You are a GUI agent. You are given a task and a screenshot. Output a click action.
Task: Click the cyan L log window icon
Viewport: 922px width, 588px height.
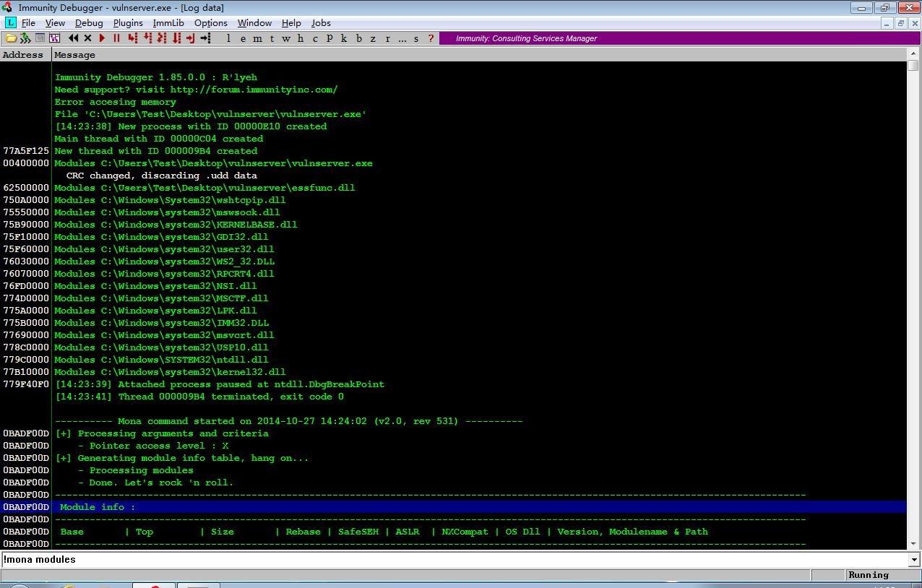click(x=10, y=23)
